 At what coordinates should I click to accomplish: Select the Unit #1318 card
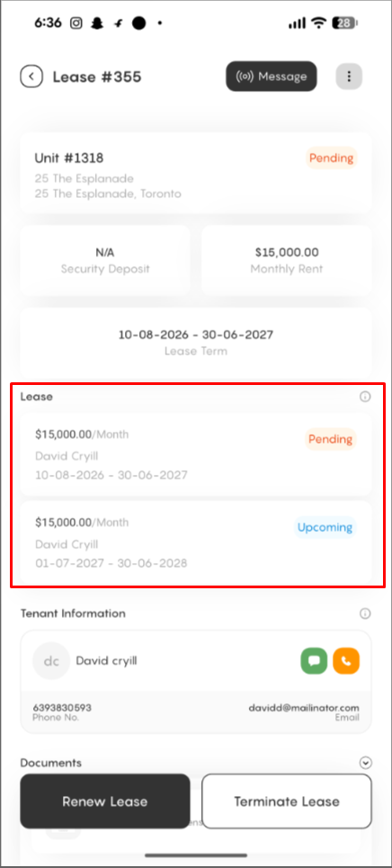196,173
